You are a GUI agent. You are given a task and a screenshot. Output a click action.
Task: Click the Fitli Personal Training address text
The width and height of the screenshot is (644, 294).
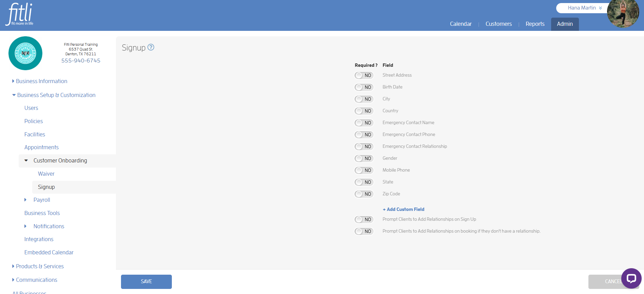pos(81,49)
